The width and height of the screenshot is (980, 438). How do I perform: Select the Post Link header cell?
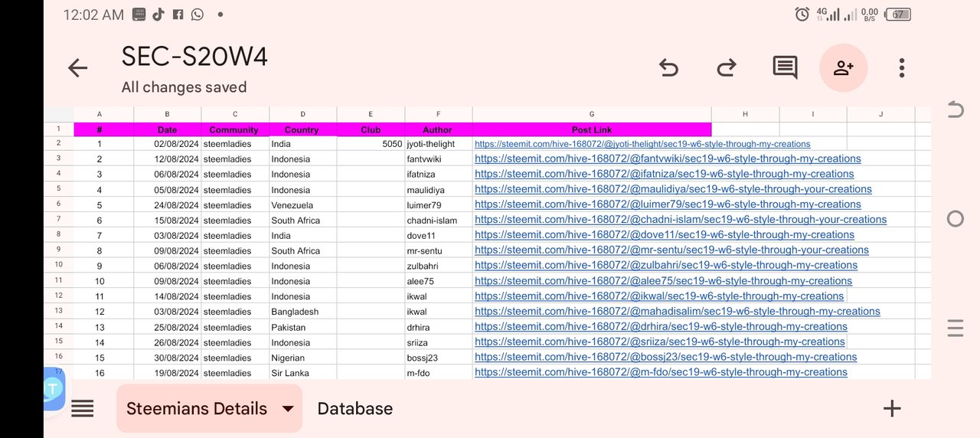(592, 129)
